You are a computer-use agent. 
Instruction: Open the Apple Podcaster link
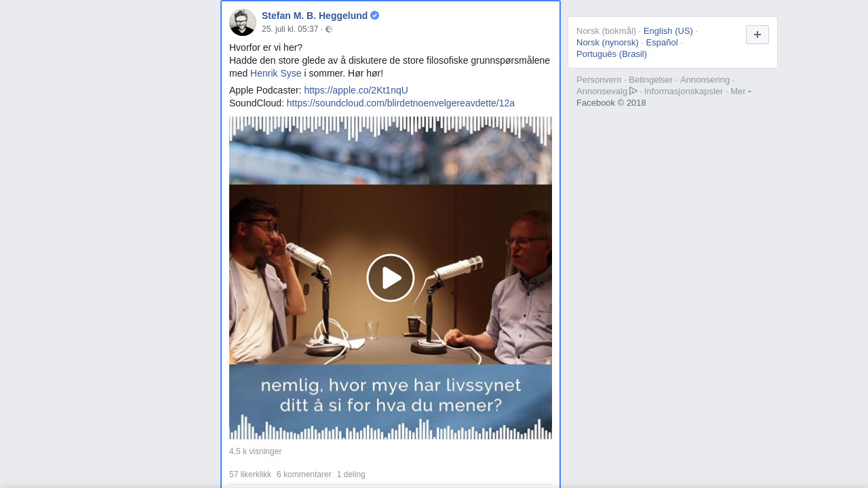pos(356,90)
